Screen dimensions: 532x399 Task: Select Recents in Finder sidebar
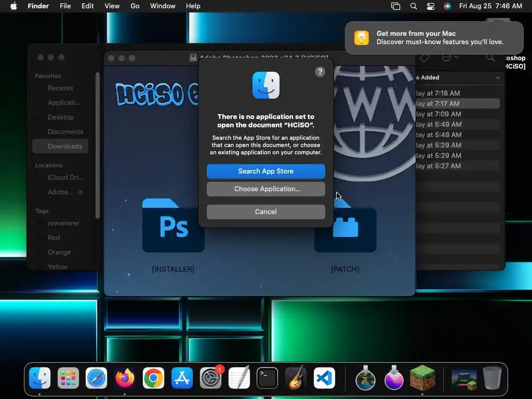pos(60,88)
